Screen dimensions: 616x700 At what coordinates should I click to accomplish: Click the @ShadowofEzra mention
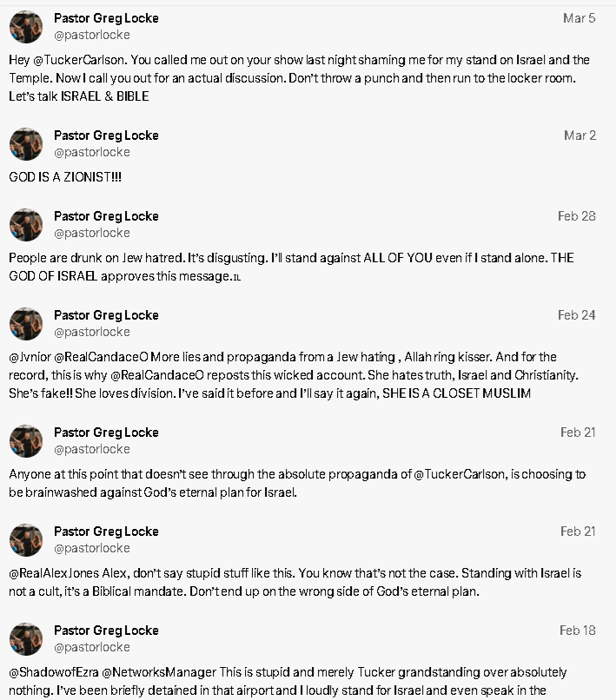click(54, 672)
